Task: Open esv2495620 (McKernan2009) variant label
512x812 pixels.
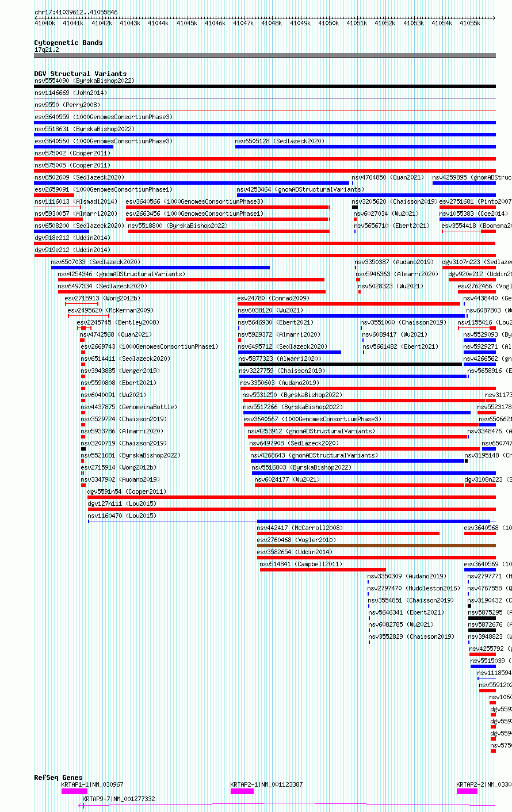Action: pyautogui.click(x=111, y=310)
